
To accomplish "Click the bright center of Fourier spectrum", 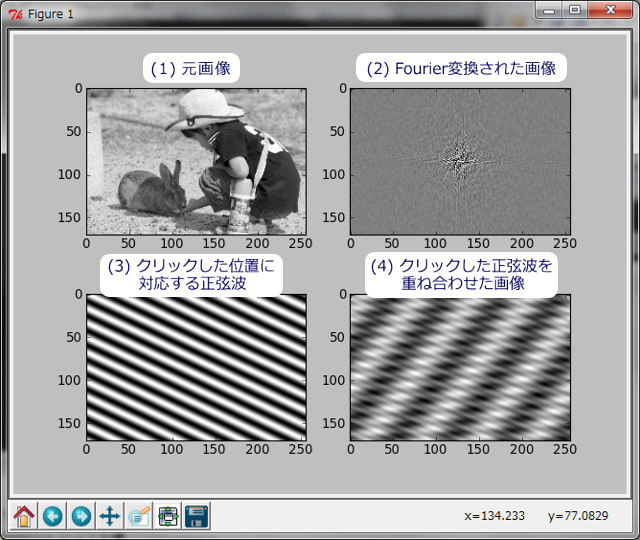I will 461,161.
